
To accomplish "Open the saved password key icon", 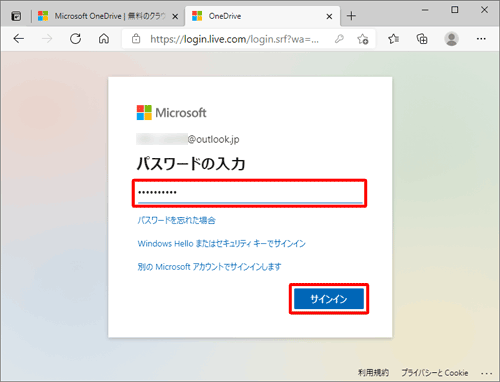I will [339, 39].
